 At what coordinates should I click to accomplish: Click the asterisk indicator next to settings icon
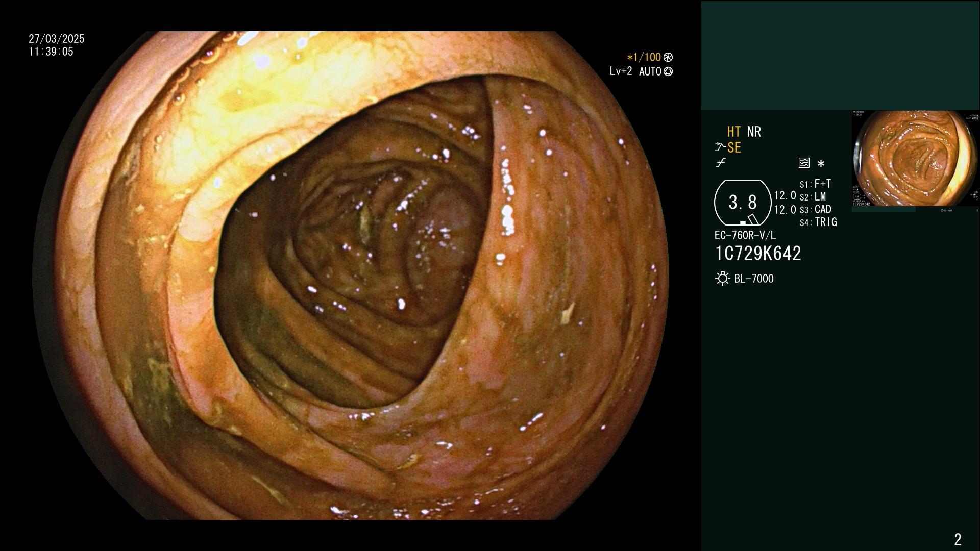tap(821, 163)
